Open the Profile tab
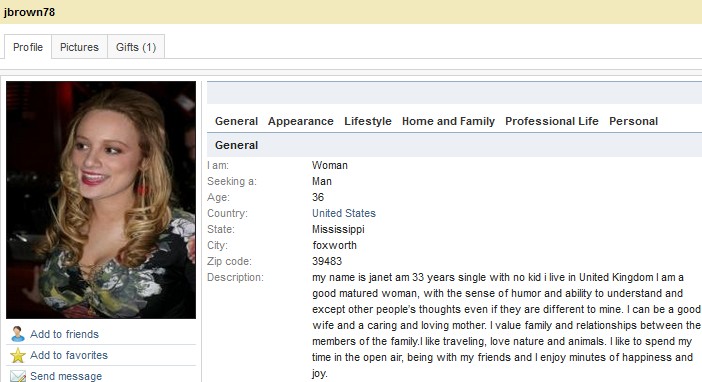This screenshot has width=702, height=382. 28,47
